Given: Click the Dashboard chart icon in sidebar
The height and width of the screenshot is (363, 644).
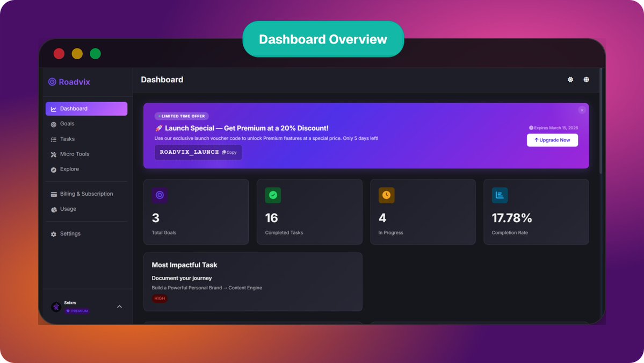Looking at the screenshot, I should point(53,109).
